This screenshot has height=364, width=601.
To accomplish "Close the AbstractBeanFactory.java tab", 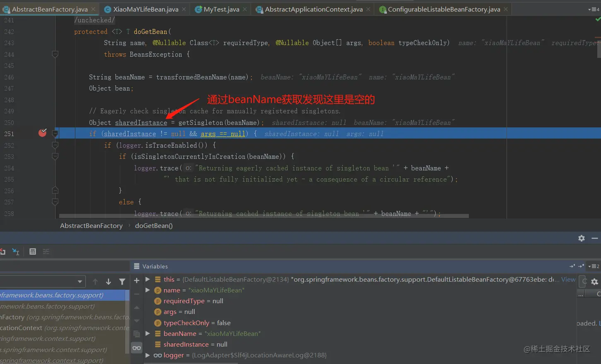I will coord(93,9).
